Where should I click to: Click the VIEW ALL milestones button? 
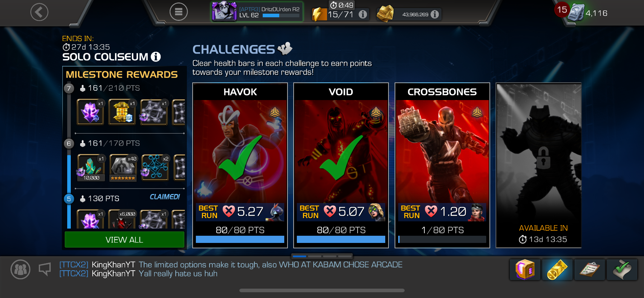[x=124, y=240]
